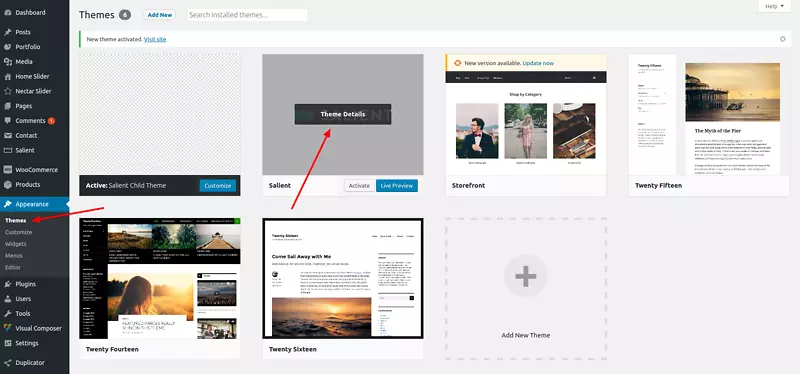Click the Twenty Sixteen theme name
The image size is (800, 374).
click(x=292, y=350)
